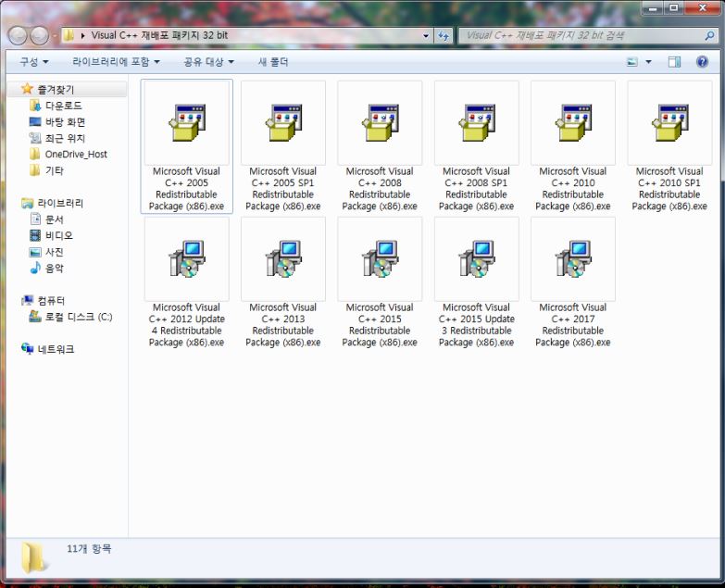This screenshot has width=725, height=588.
Task: Click the Forward navigation arrow
Action: pos(39,35)
